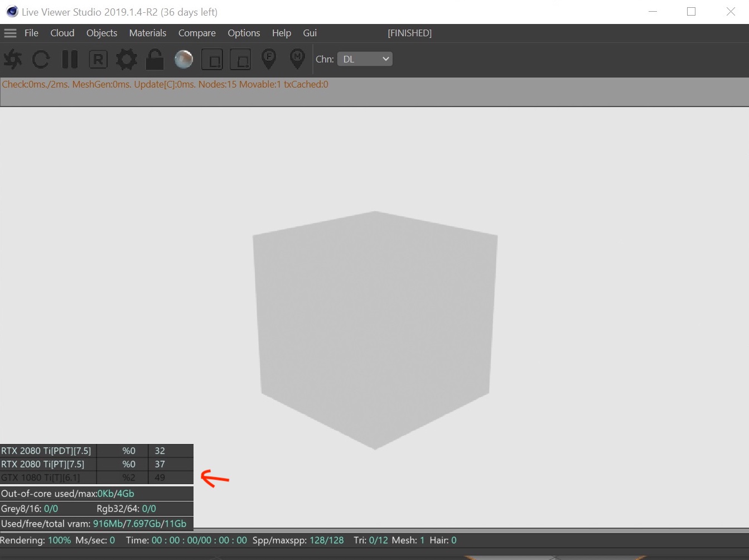
Task: Click the rendered grey cube in viewport
Action: pos(375,330)
